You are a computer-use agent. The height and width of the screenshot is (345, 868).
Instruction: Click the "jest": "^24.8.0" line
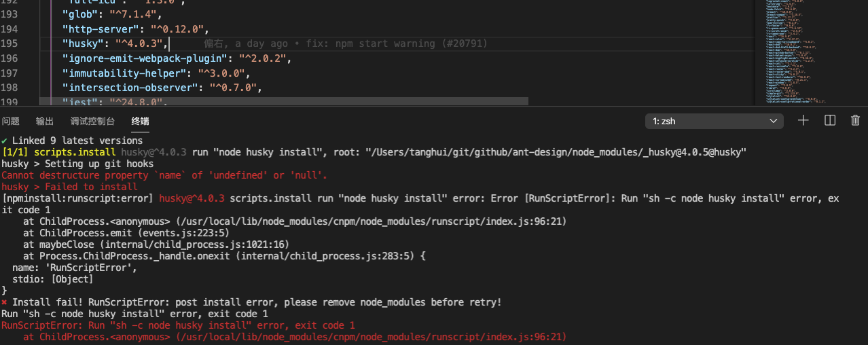(x=114, y=102)
